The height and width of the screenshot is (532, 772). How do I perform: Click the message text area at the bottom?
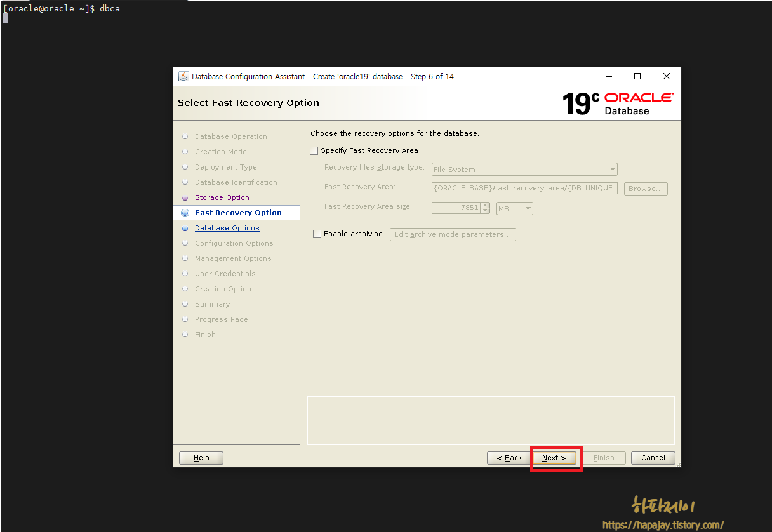point(490,420)
